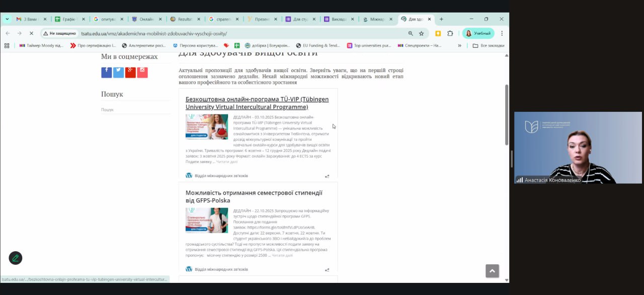Click Анастасія Коноваленко video tile
This screenshot has height=295, width=644.
point(578,148)
